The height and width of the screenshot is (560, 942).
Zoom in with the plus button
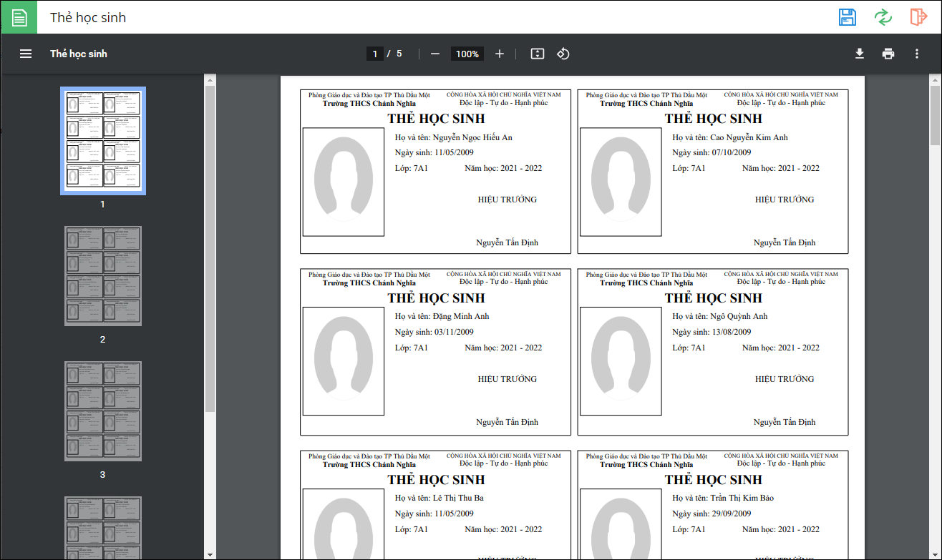(x=500, y=54)
